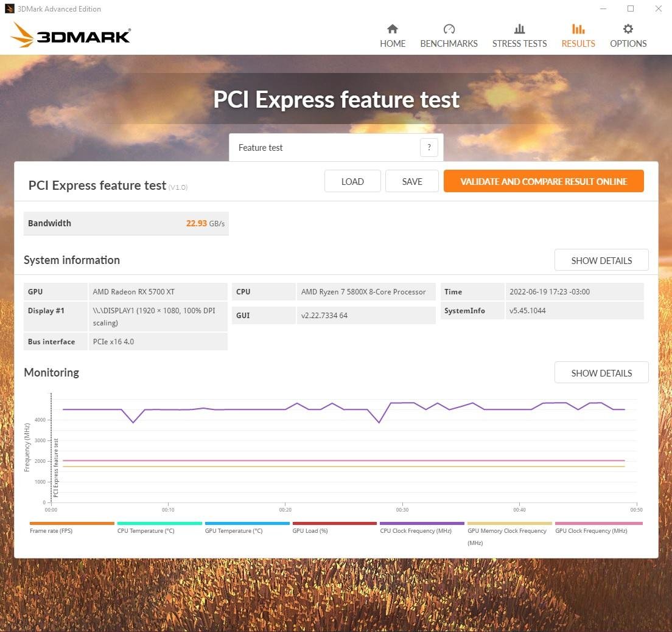The image size is (672, 632).
Task: Click the Home house icon
Action: [392, 29]
